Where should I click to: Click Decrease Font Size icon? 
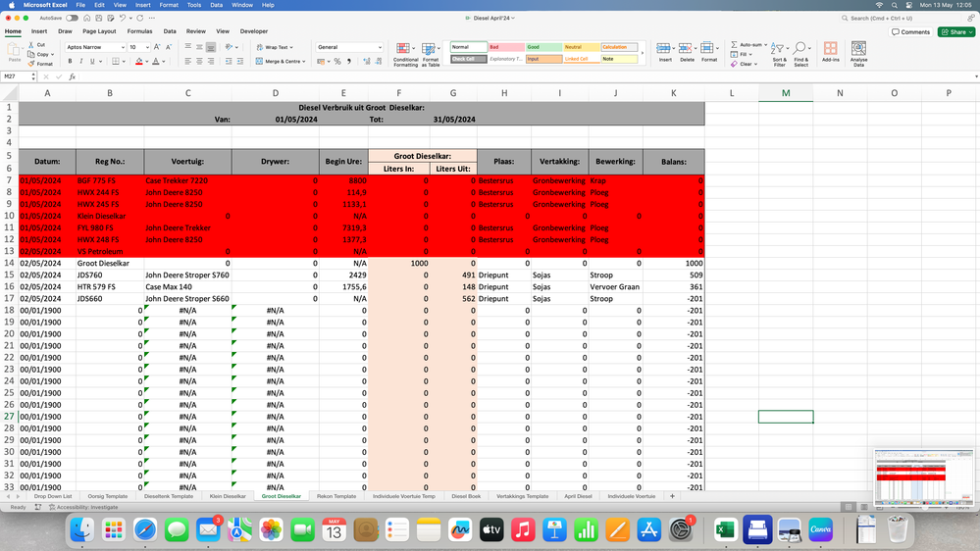click(x=168, y=47)
